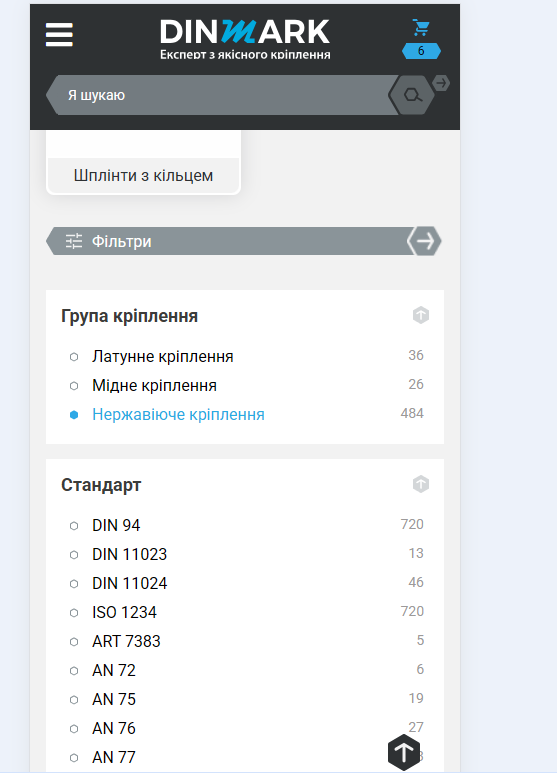557x776 pixels.
Task: Click the count 484
Action: [412, 413]
